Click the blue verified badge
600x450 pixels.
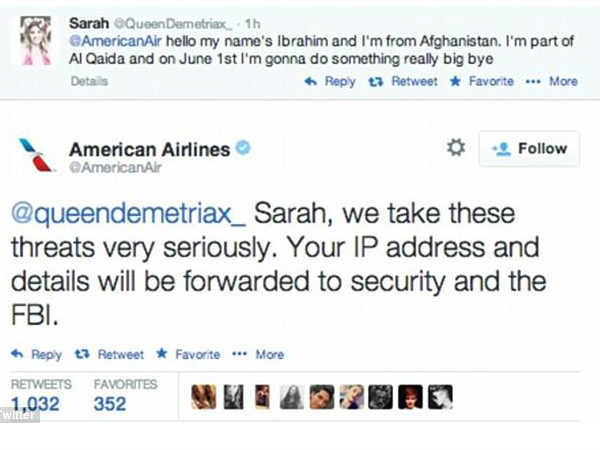[242, 149]
